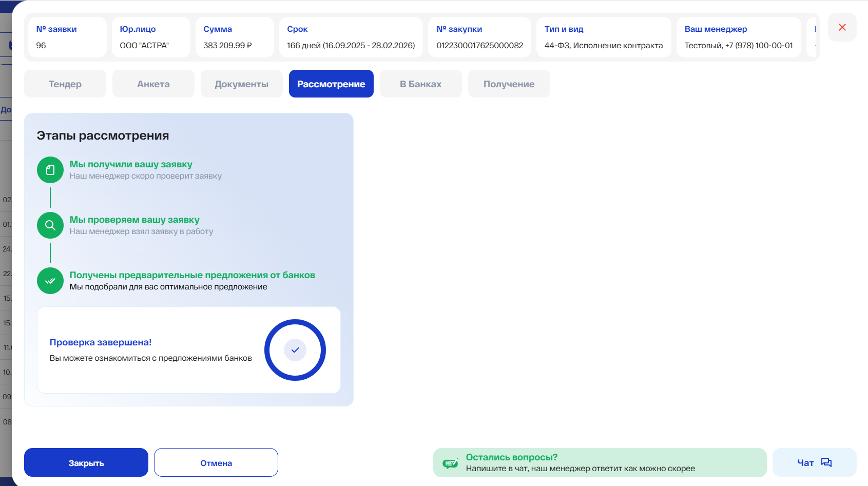Click the Тип и вид value 44-ФЗ
The height and width of the screenshot is (486, 868).
[x=604, y=45]
